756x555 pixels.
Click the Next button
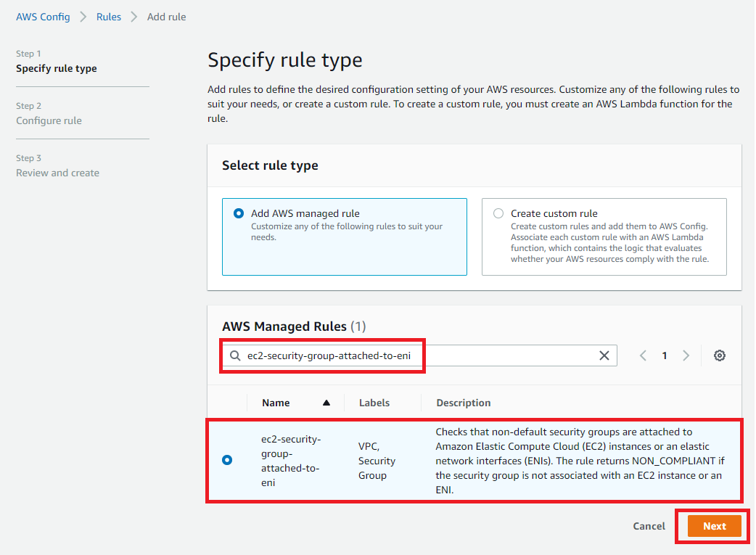(x=714, y=526)
